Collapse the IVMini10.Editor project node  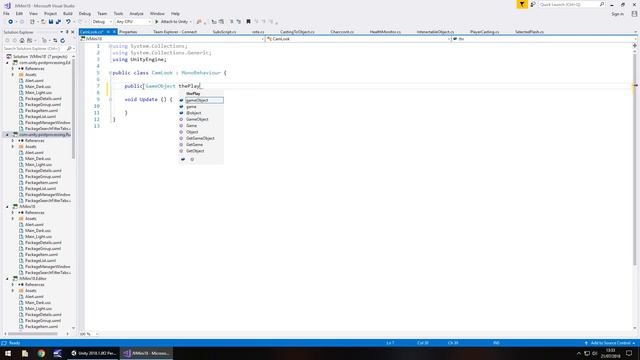pos(7,278)
